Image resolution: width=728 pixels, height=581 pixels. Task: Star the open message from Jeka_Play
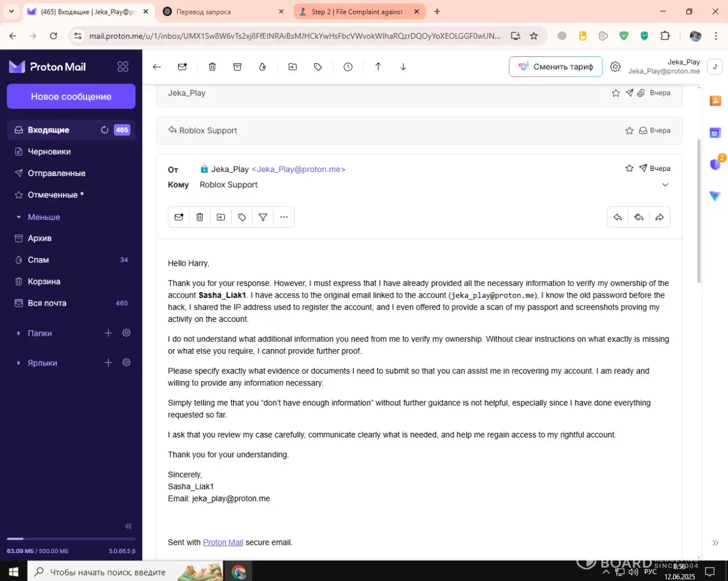(629, 168)
